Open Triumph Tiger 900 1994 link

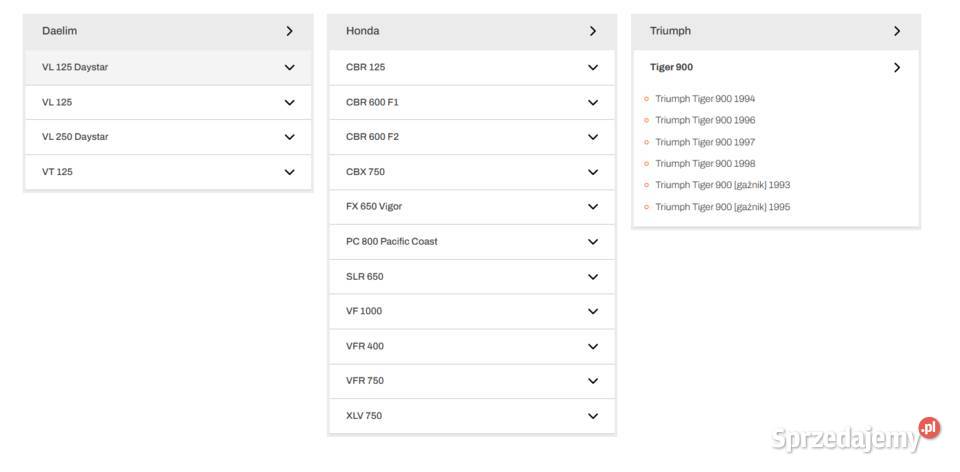[x=705, y=99]
